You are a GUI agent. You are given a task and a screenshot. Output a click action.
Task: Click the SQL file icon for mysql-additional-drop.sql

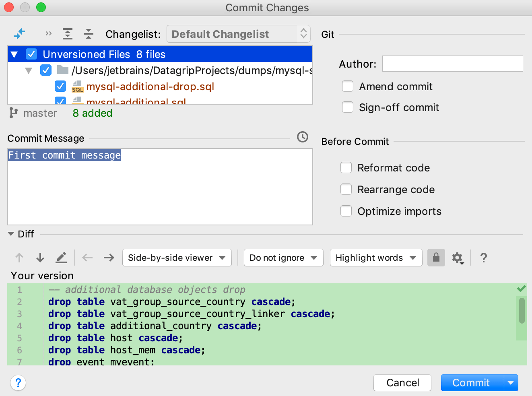(x=77, y=87)
